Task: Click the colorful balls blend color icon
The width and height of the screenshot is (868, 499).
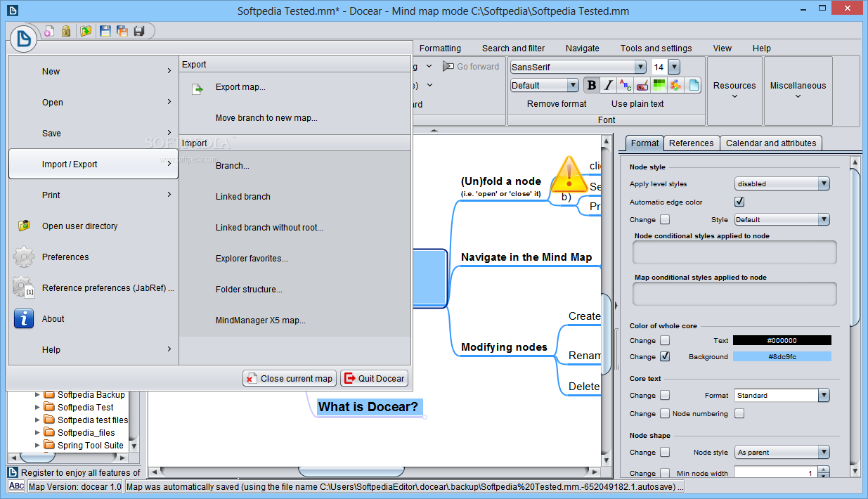Action: 675,85
